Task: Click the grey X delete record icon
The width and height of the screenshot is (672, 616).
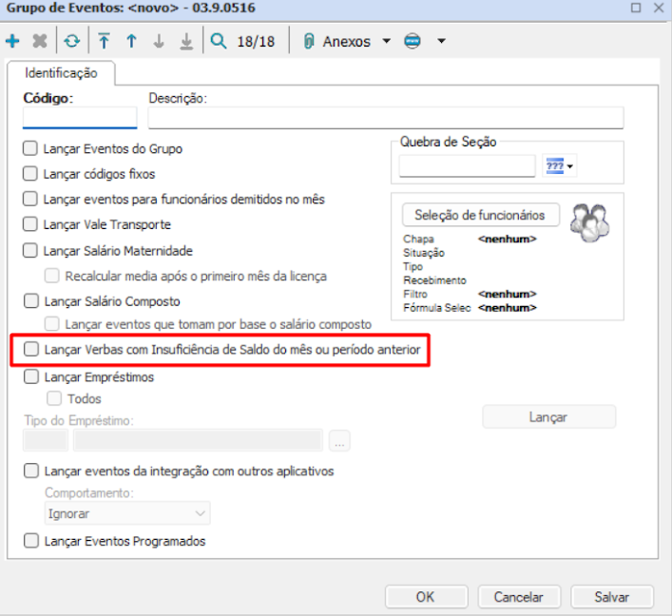Action: click(40, 42)
